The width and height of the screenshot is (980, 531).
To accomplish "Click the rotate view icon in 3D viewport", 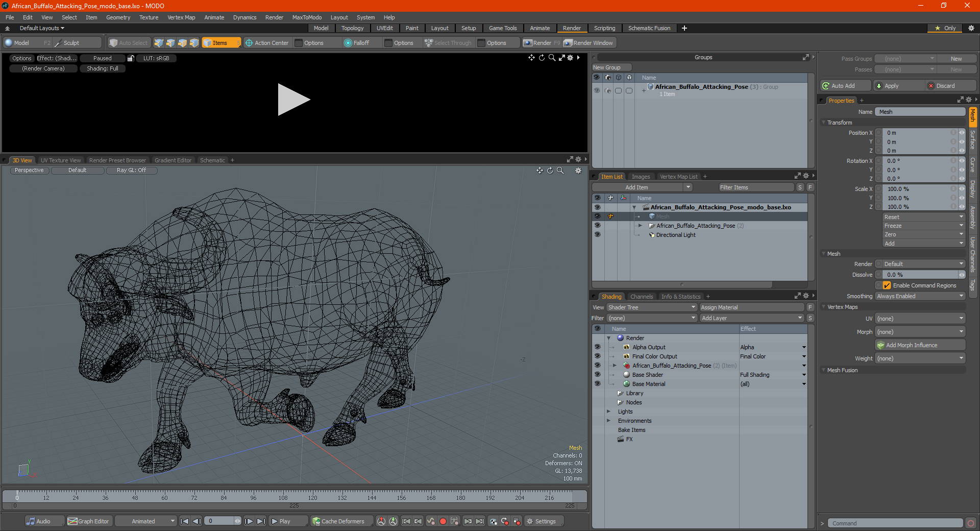I will [550, 171].
